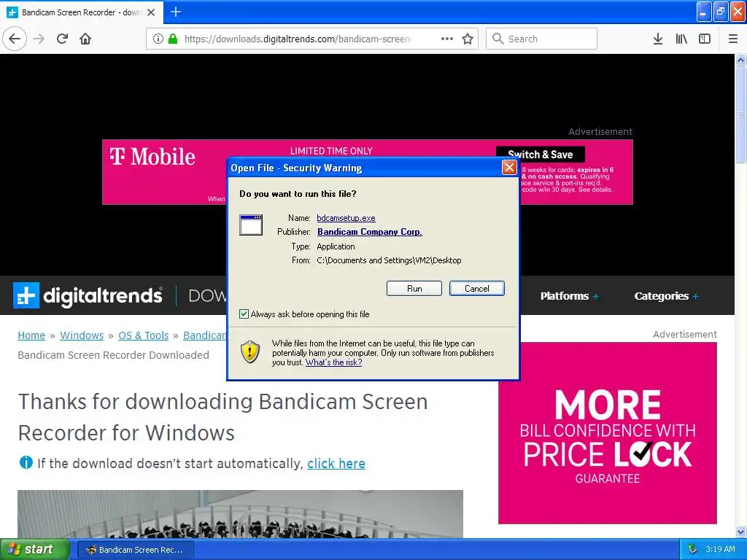
Task: Switch to Bandicam Screen Rec taskbar button
Action: [135, 550]
